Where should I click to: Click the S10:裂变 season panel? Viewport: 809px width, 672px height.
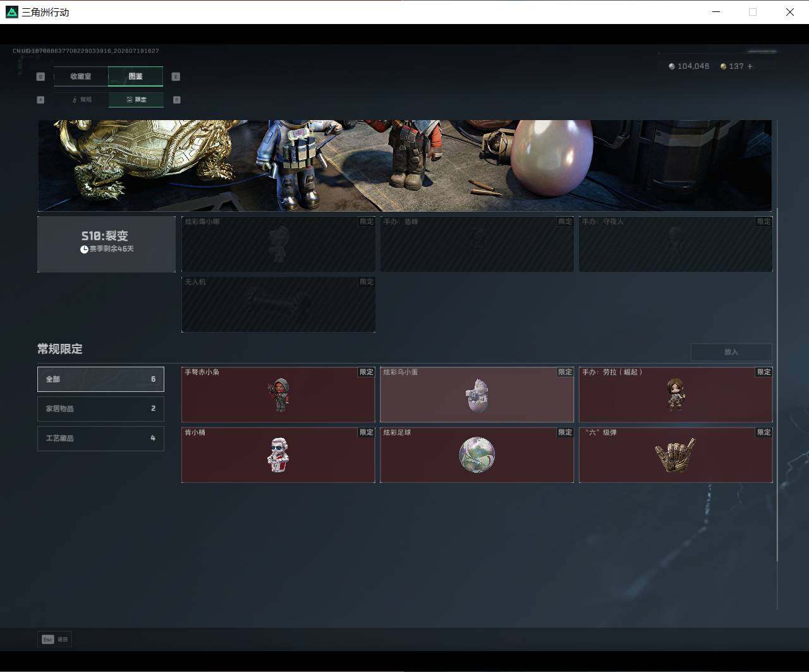coord(106,244)
